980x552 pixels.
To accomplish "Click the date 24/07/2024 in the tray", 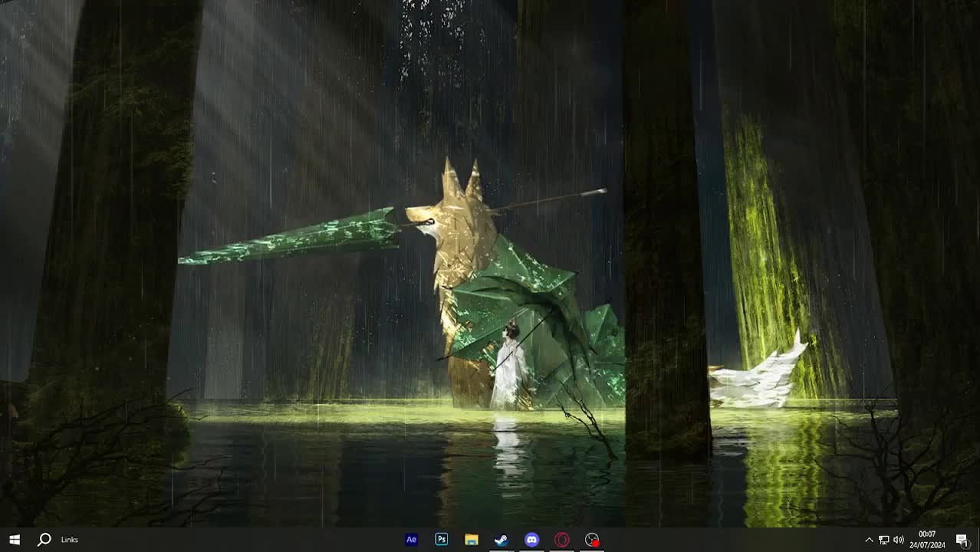I will pyautogui.click(x=927, y=544).
